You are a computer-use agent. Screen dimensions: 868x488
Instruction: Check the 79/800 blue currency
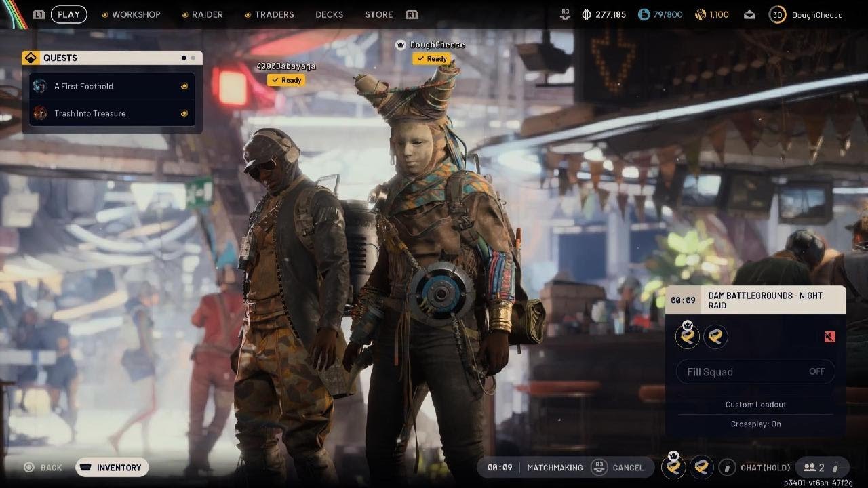click(x=660, y=14)
